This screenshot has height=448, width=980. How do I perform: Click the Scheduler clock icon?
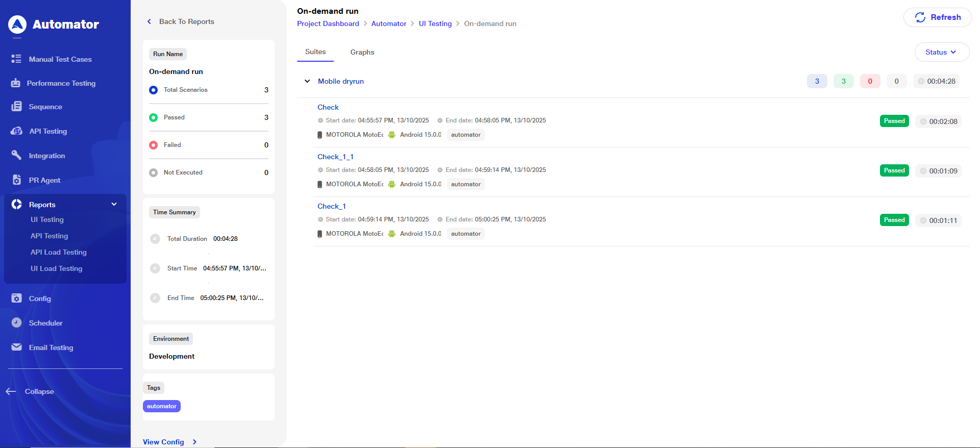pos(16,322)
